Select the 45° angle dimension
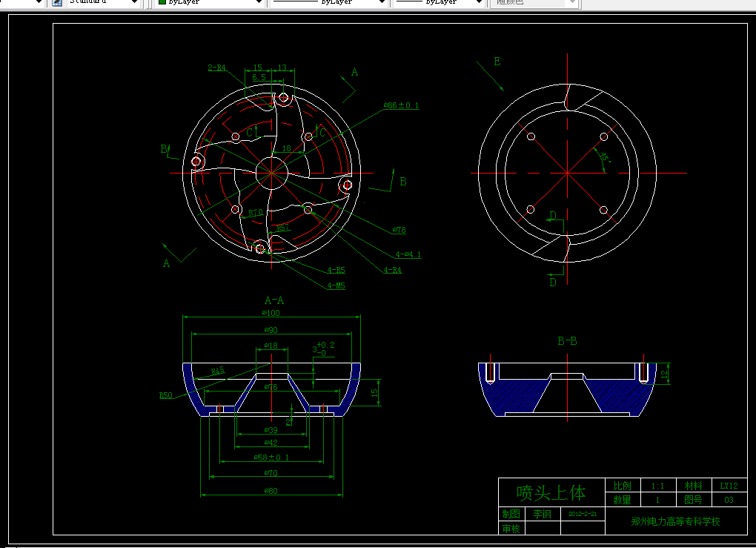Viewport: 756px width, 548px height. [x=604, y=158]
